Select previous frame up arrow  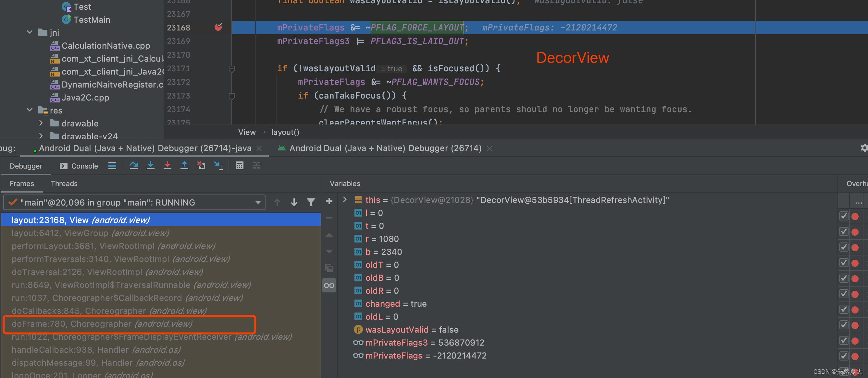pyautogui.click(x=277, y=202)
